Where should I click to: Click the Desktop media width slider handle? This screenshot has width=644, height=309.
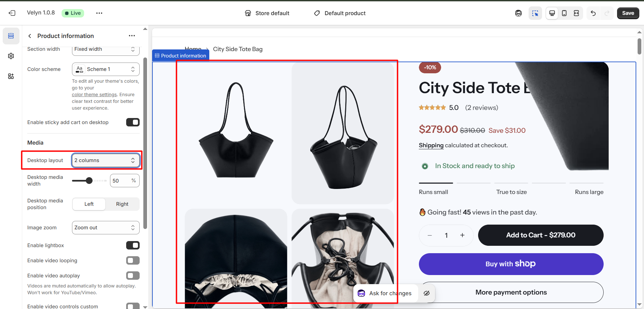(x=89, y=181)
